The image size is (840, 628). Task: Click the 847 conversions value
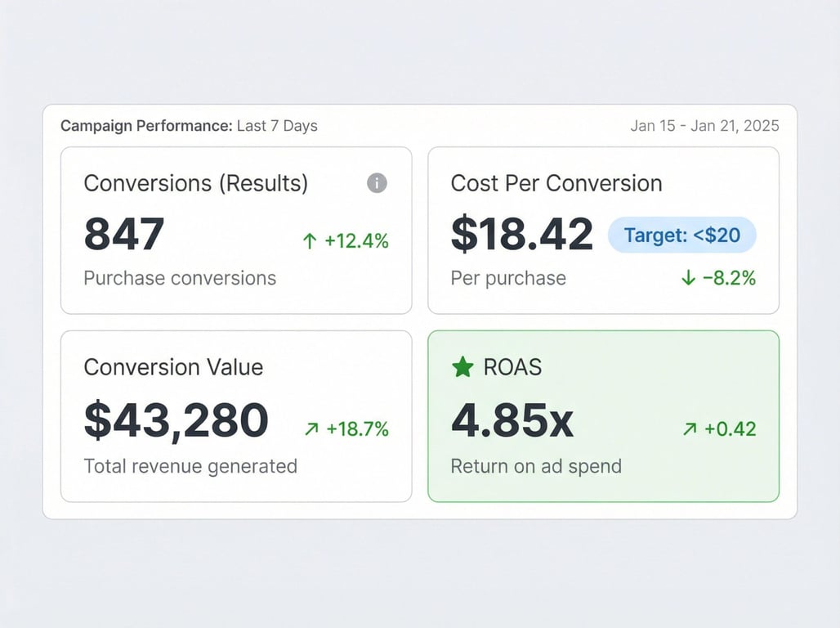tap(124, 235)
